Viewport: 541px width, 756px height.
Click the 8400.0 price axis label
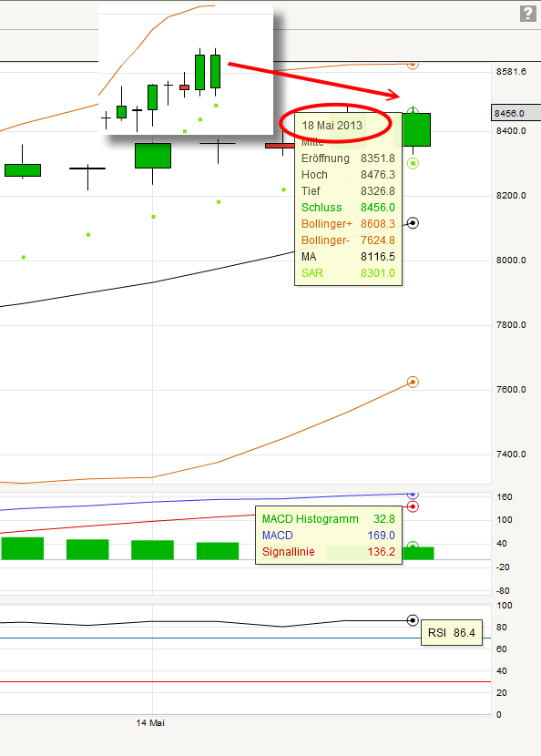[x=511, y=130]
